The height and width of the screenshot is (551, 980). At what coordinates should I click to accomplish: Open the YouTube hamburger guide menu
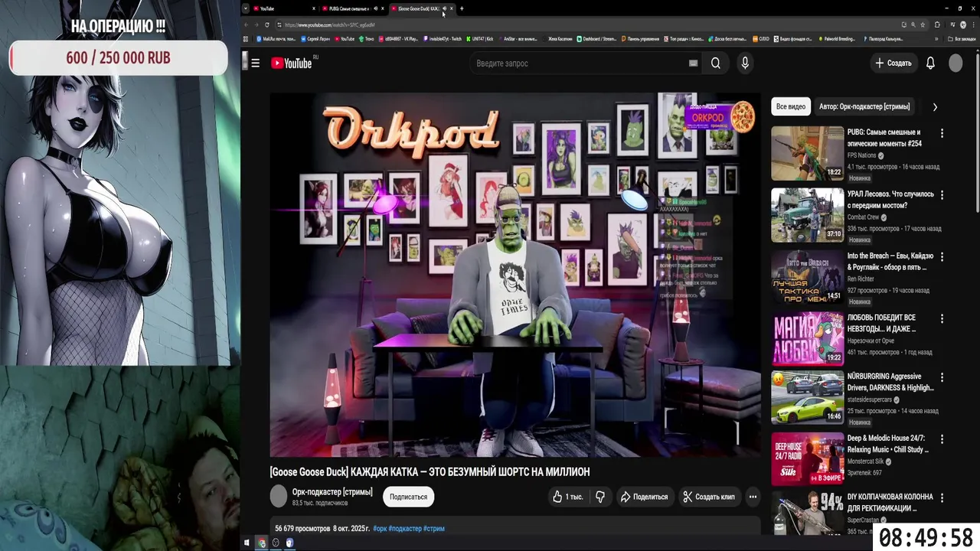pos(255,64)
